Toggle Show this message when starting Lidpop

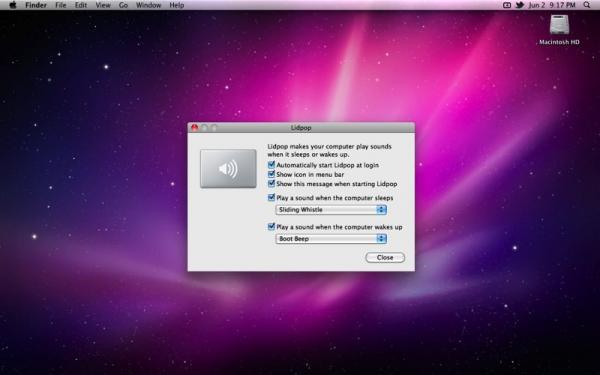(x=271, y=184)
